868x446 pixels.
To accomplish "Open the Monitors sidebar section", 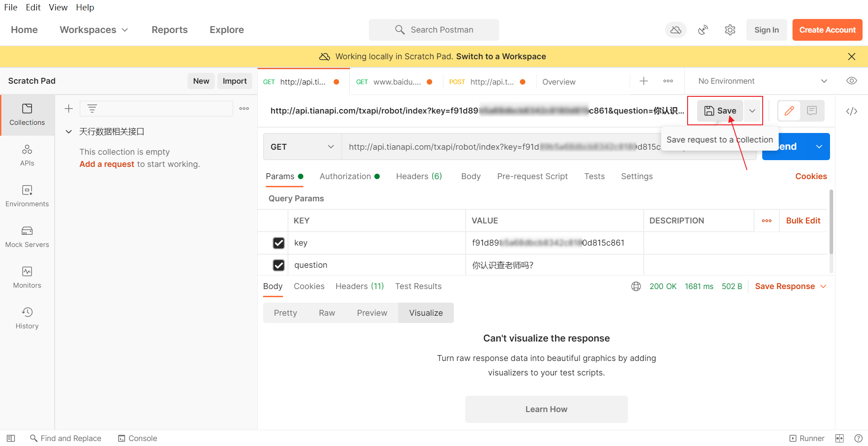I will coord(27,278).
